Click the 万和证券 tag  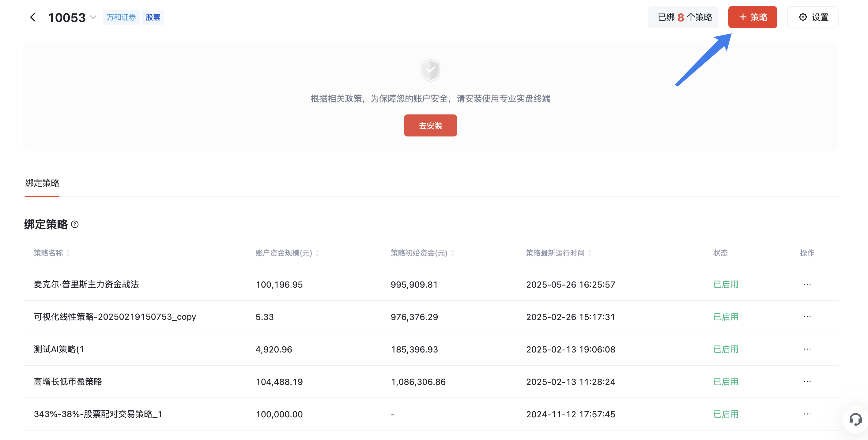[121, 17]
